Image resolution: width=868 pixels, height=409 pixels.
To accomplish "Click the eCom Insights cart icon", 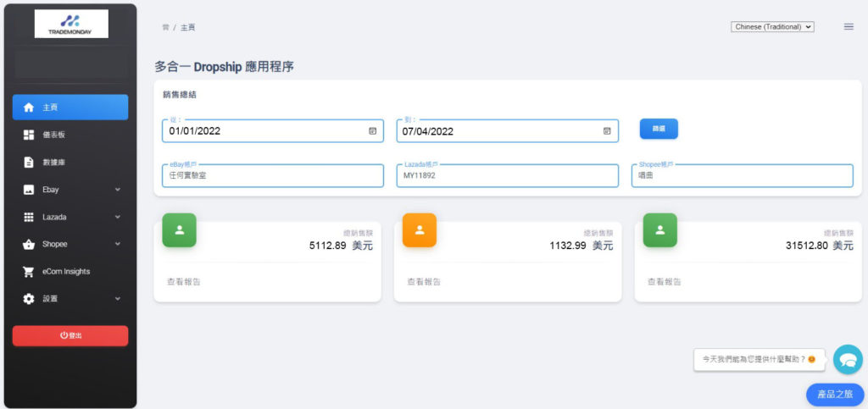I will pyautogui.click(x=29, y=272).
